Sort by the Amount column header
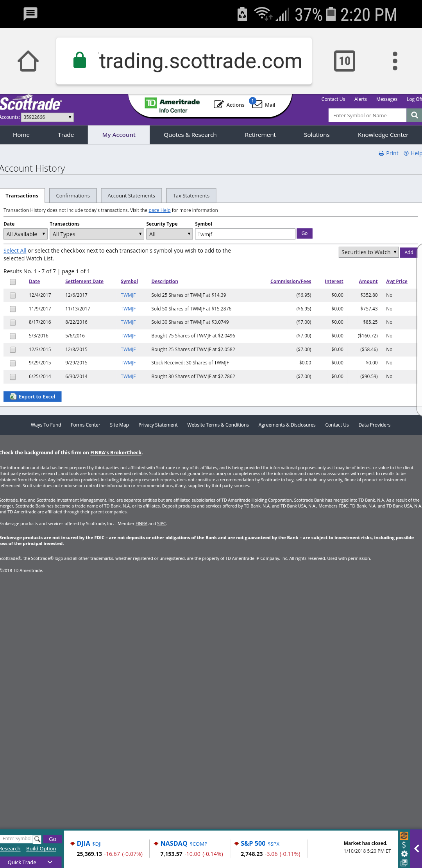Image resolution: width=422 pixels, height=868 pixels. coord(368,282)
